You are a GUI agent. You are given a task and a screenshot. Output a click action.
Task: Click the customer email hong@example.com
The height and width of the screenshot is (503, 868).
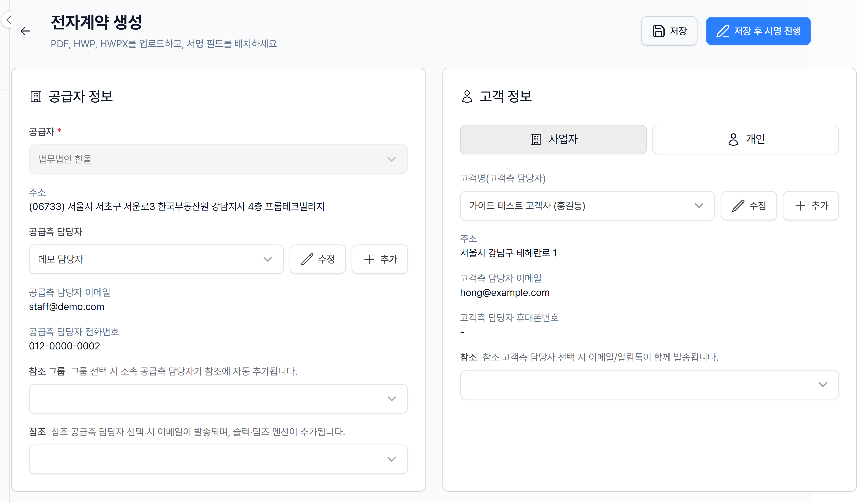[x=505, y=293]
